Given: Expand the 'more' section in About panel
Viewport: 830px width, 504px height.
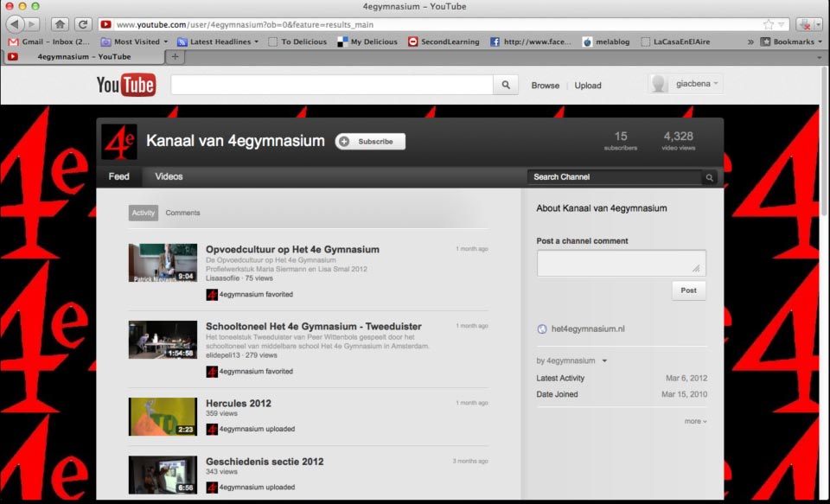Looking at the screenshot, I should pos(695,421).
